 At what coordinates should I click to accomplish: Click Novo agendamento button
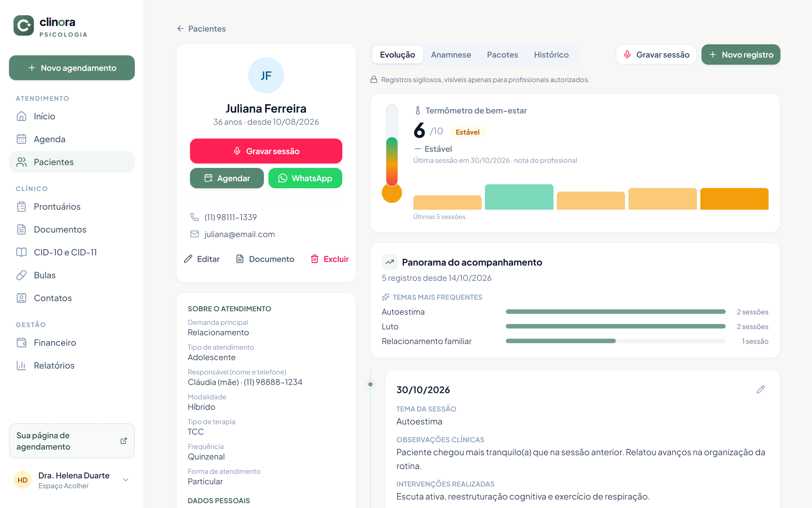point(72,68)
